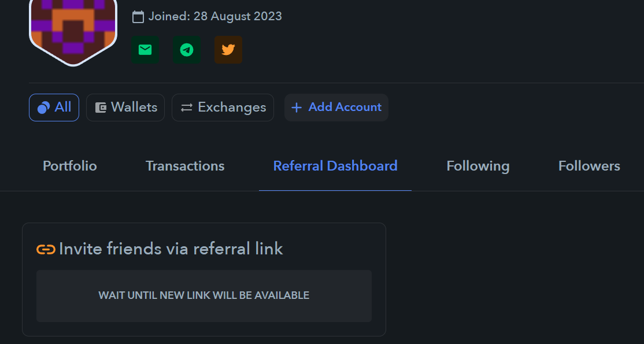644x344 pixels.
Task: Click the plus icon on Add Account
Action: coord(296,108)
